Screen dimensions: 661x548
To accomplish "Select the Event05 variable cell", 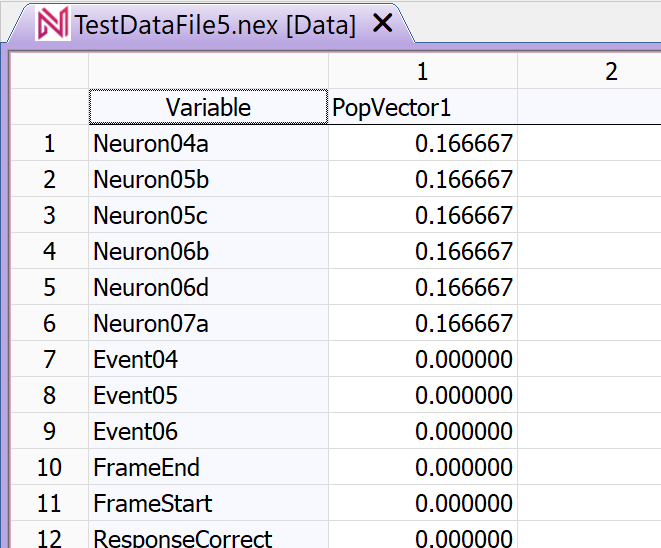I will coord(208,395).
